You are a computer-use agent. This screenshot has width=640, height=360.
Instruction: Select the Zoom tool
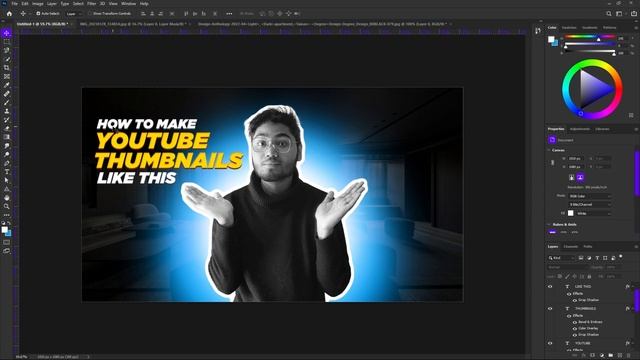point(7,206)
